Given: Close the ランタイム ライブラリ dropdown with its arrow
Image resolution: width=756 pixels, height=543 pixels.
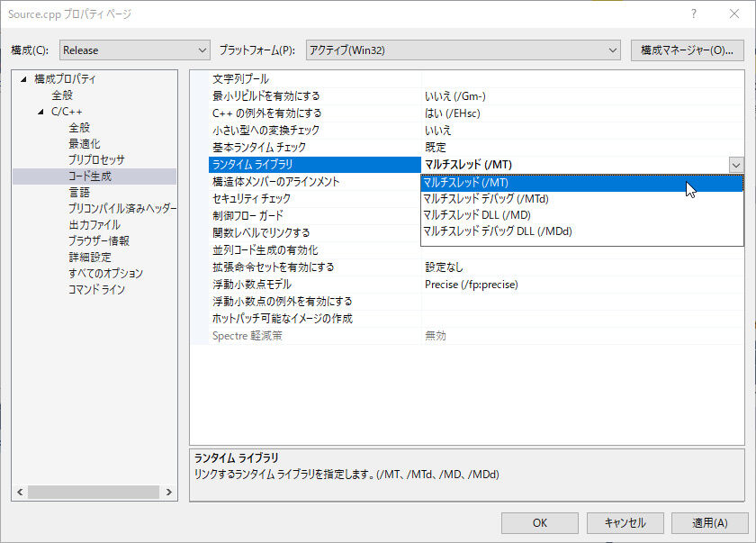Looking at the screenshot, I should 736,165.
